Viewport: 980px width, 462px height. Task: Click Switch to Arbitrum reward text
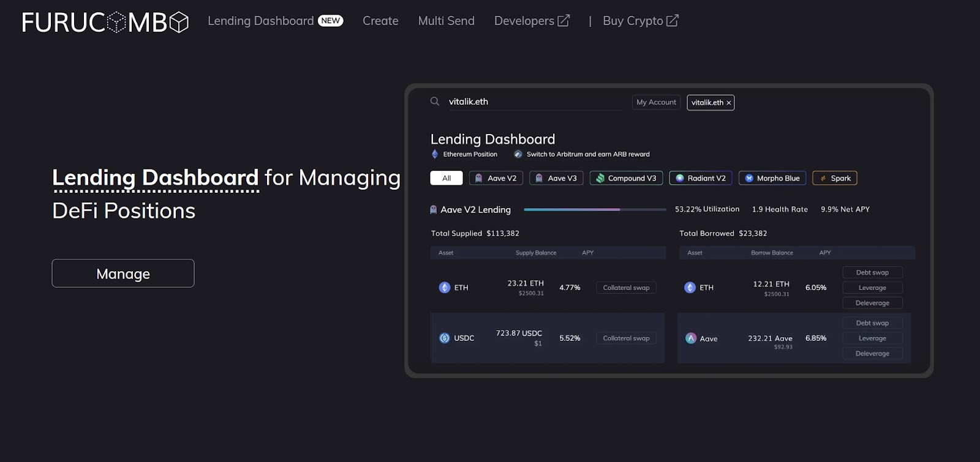[588, 154]
